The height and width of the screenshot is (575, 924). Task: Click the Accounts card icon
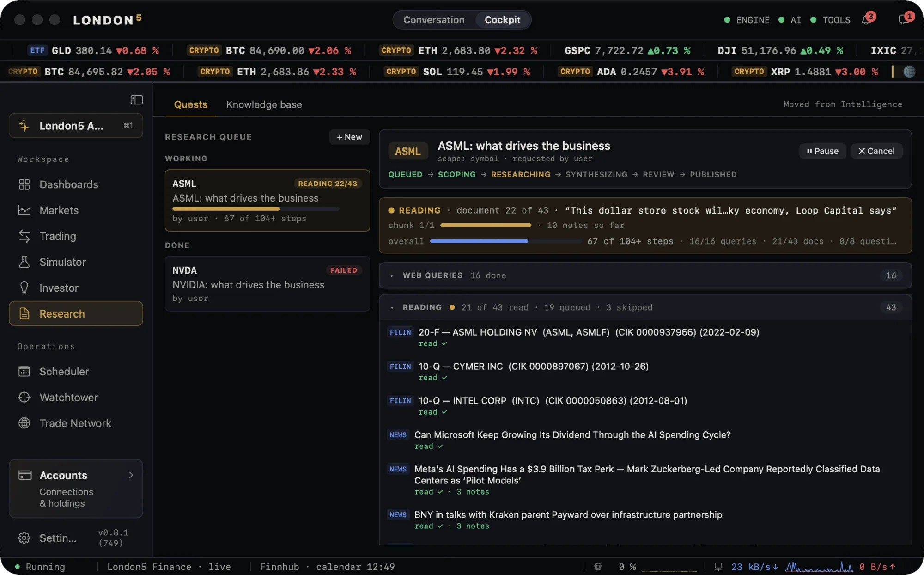click(25, 475)
